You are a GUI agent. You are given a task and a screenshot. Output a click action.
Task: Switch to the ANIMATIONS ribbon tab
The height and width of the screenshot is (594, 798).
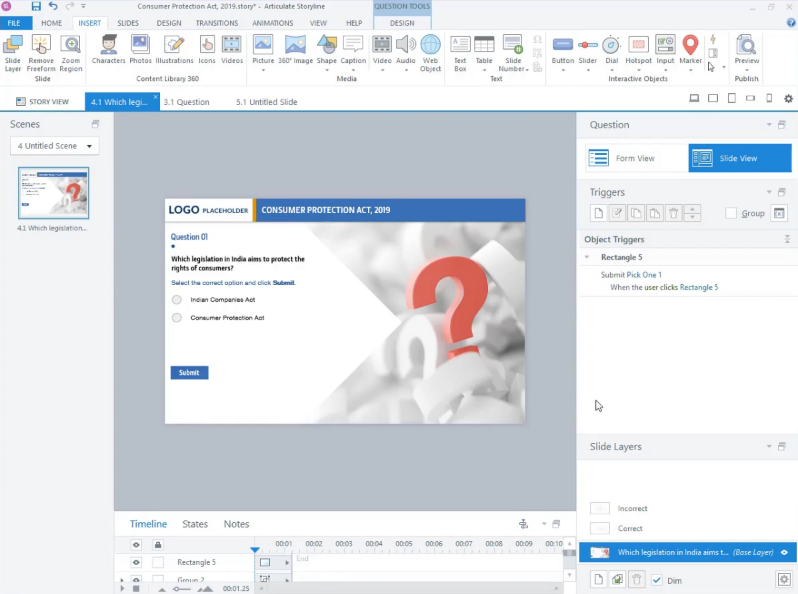273,23
